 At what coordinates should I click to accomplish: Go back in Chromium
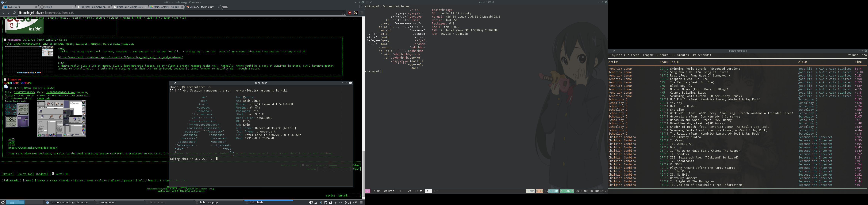[3, 13]
